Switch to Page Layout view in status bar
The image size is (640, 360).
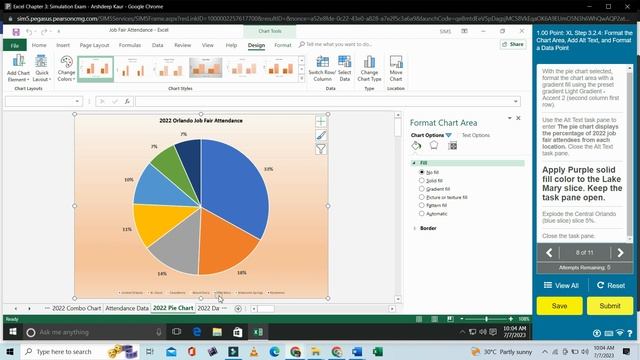(x=435, y=319)
